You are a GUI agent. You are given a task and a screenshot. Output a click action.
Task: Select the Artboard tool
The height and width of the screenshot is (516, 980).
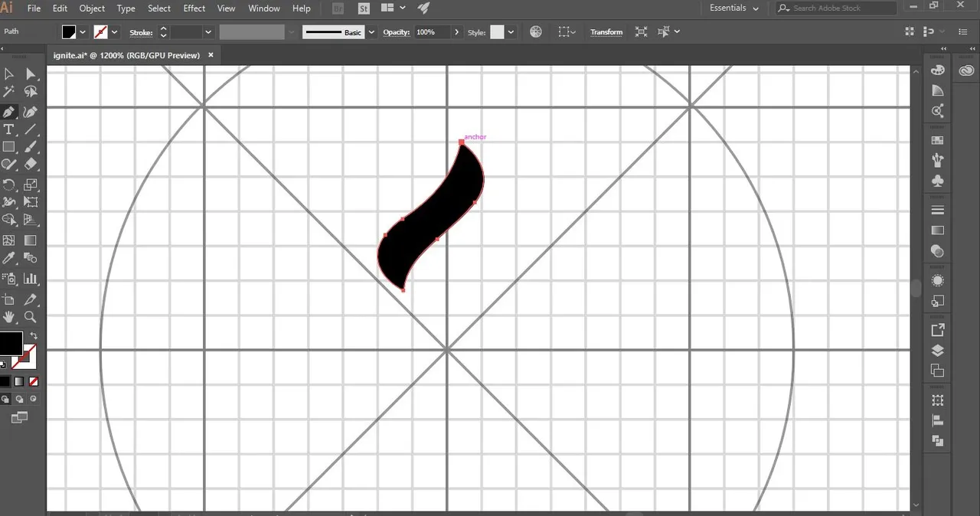9,299
